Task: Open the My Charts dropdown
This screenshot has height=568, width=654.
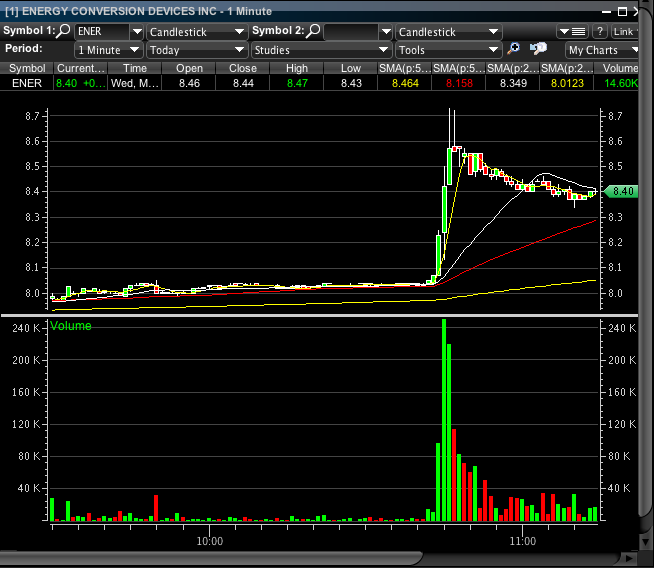Action: pos(602,50)
